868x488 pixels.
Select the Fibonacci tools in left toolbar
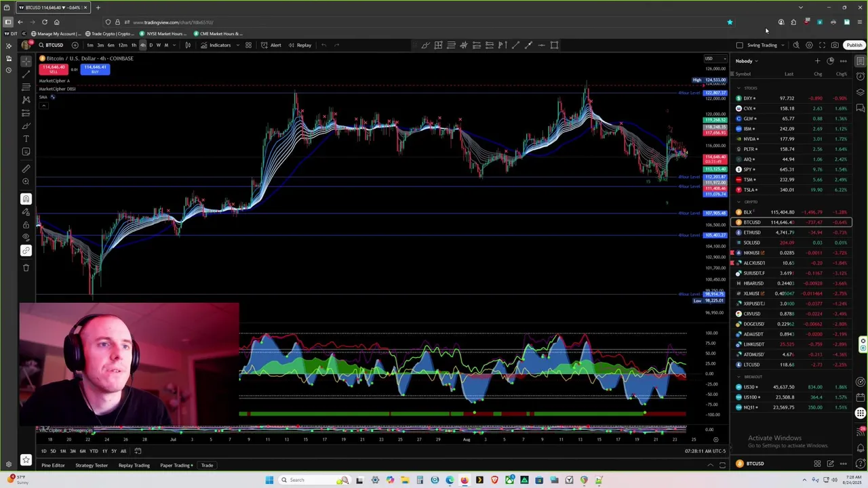point(26,87)
